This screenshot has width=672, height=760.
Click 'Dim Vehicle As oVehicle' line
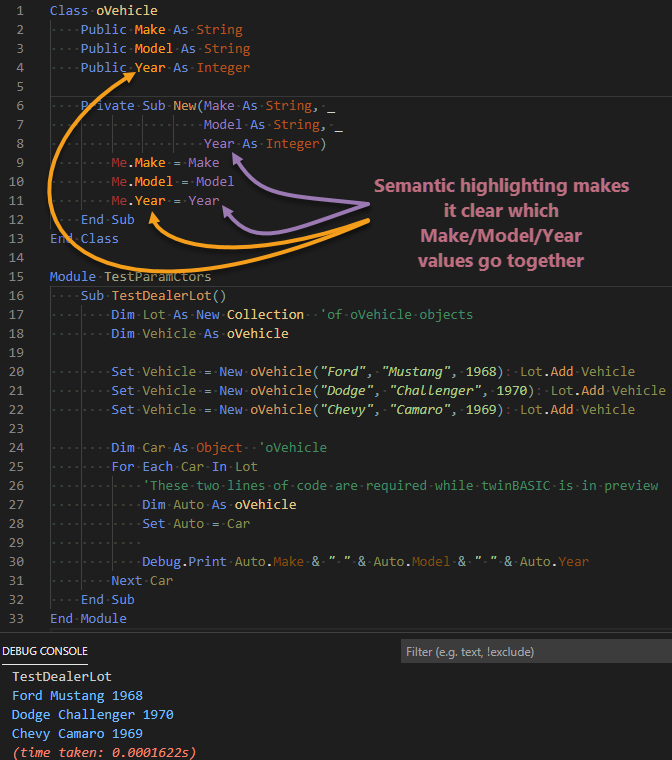pos(200,333)
